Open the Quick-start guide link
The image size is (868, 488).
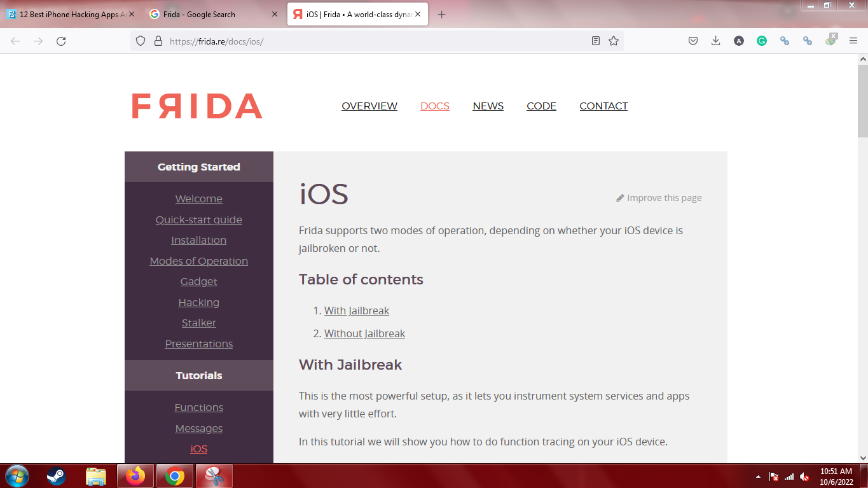pos(199,220)
